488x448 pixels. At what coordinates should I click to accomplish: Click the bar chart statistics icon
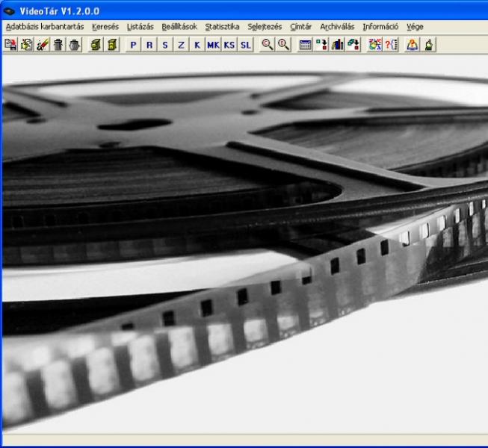coord(337,45)
